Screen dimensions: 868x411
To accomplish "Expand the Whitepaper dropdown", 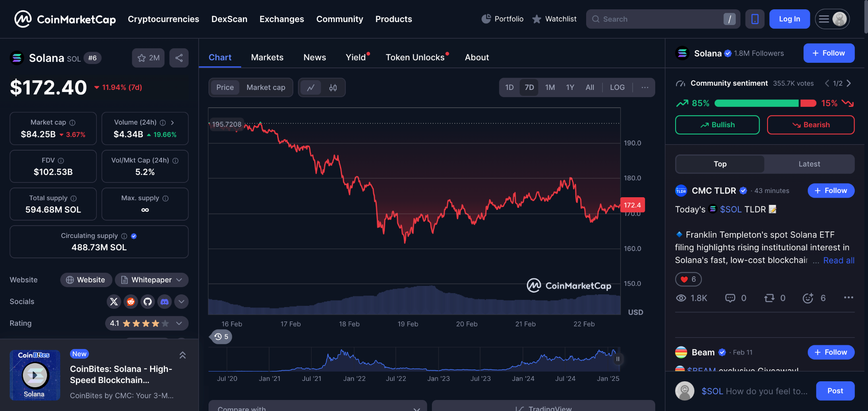I will click(x=152, y=280).
